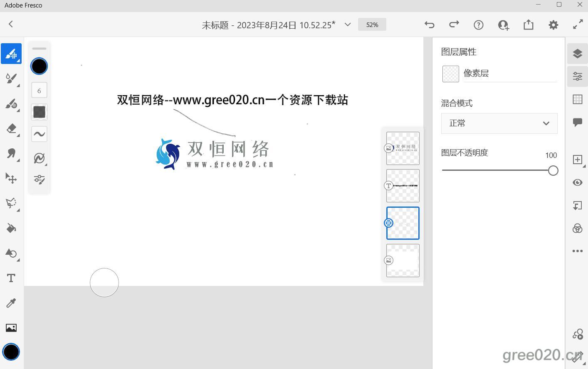Expand the document title dropdown chevron

(348, 25)
